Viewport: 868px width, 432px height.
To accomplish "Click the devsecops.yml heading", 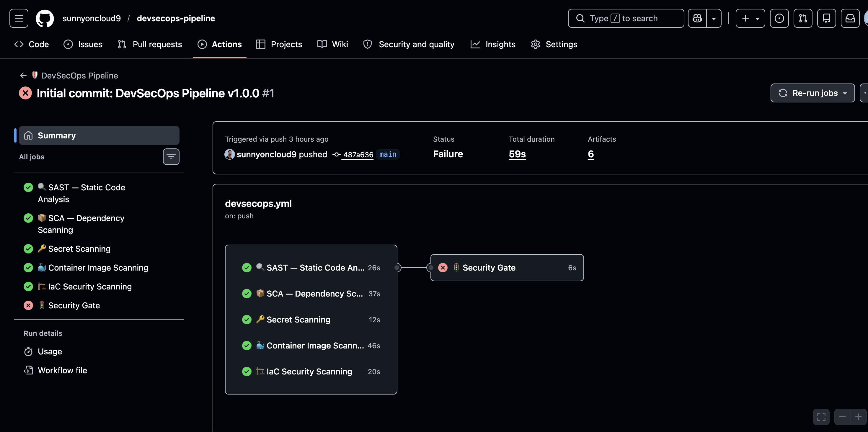I will pos(258,203).
